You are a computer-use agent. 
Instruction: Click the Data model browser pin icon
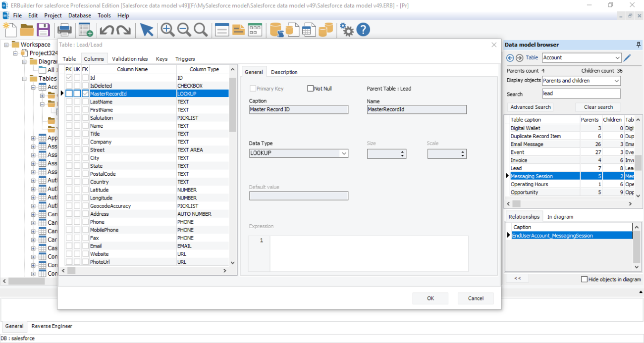click(639, 45)
